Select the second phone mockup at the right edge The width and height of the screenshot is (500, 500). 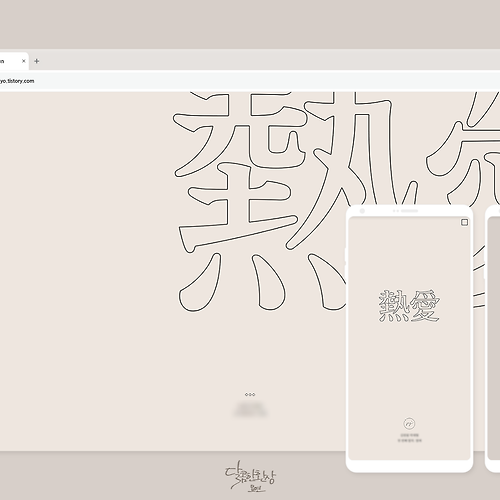point(493,338)
